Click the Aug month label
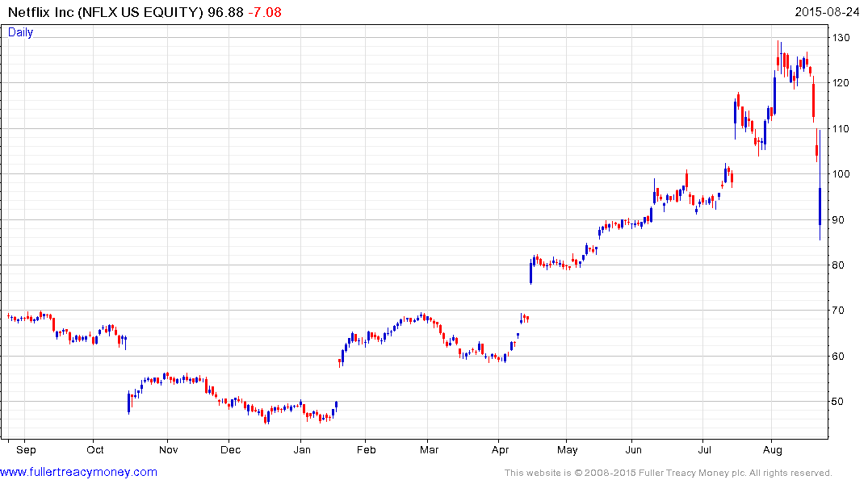Viewport: 868px width, 484px height. 772,449
